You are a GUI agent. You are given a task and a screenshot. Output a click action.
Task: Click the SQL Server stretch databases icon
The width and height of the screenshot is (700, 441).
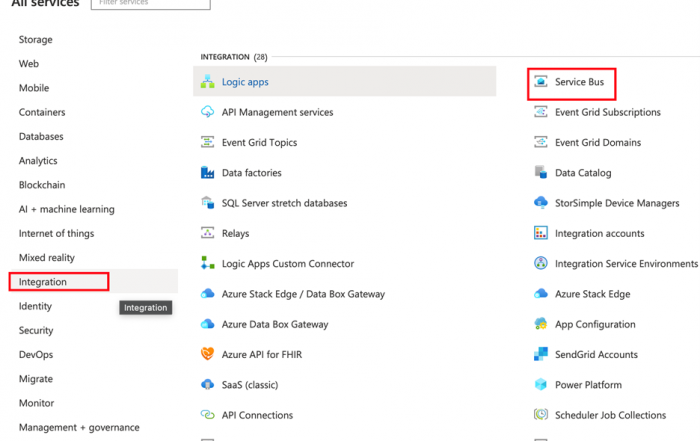pos(207,203)
